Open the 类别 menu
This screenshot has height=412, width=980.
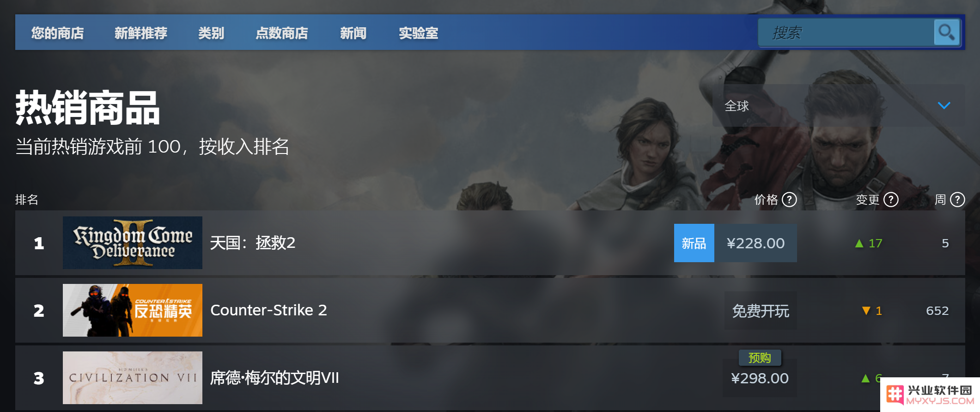211,33
